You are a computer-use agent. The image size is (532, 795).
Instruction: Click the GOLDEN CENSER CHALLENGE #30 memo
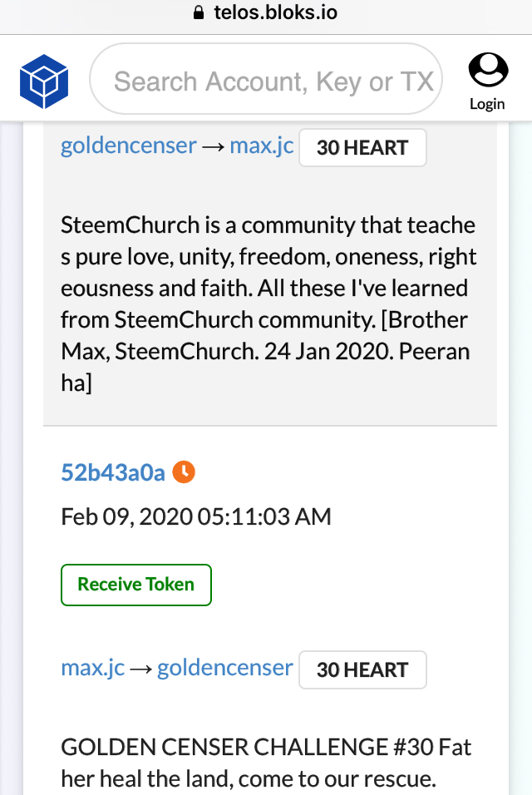pos(266,763)
